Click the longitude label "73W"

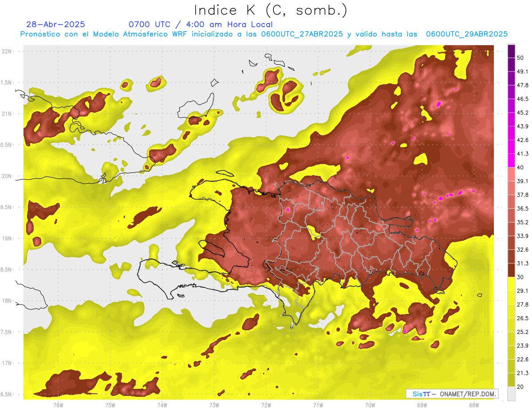point(214,405)
